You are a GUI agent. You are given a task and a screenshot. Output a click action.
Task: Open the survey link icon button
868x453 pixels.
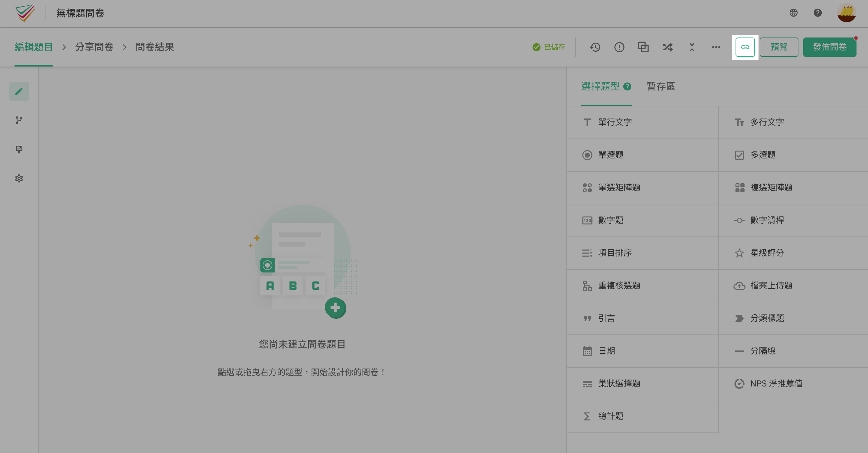(745, 47)
